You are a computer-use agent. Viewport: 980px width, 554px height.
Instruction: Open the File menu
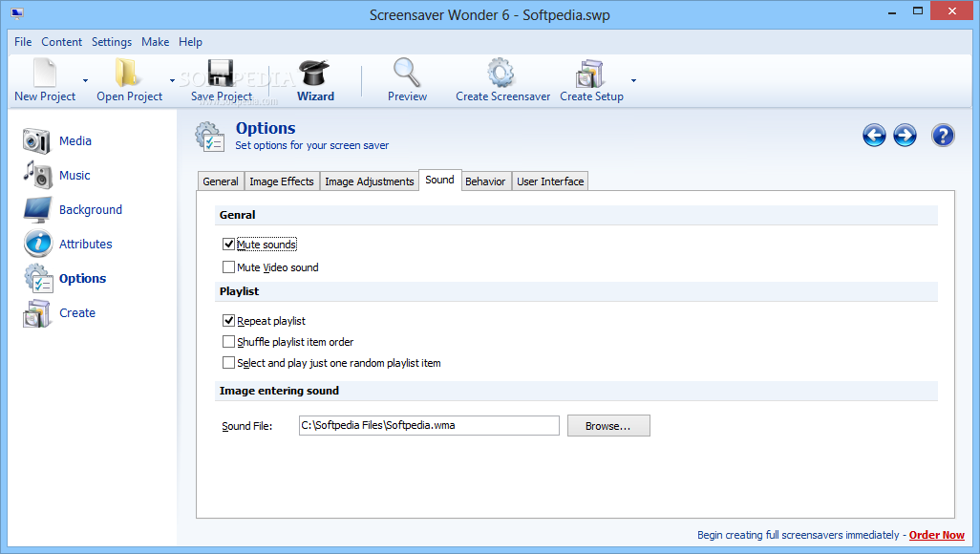(x=23, y=42)
